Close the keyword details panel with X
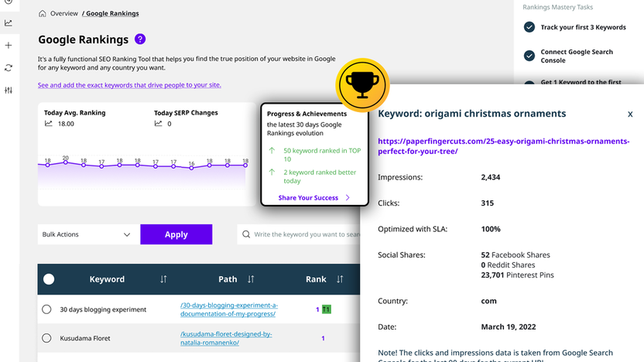 click(630, 114)
